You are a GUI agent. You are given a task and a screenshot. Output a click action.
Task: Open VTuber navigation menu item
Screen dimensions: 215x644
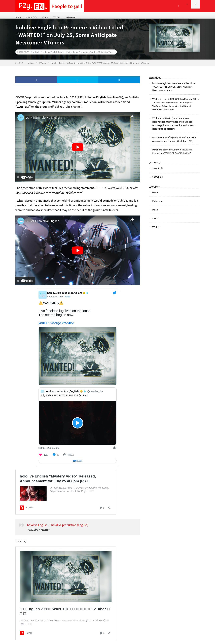(57, 17)
